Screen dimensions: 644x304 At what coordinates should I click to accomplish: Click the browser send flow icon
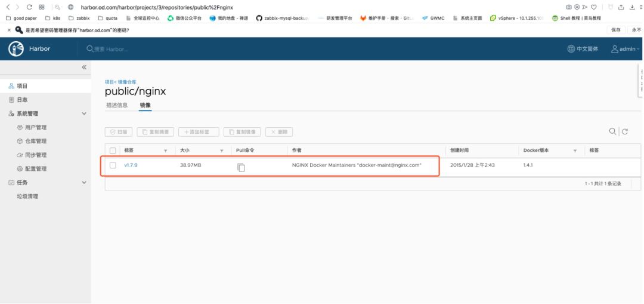(585, 7)
